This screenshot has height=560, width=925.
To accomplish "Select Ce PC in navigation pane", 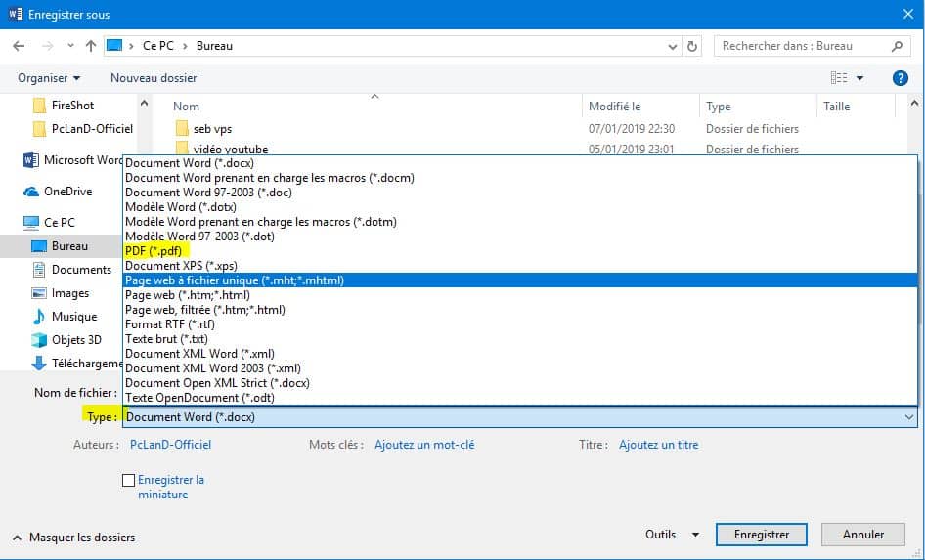I will (x=49, y=222).
